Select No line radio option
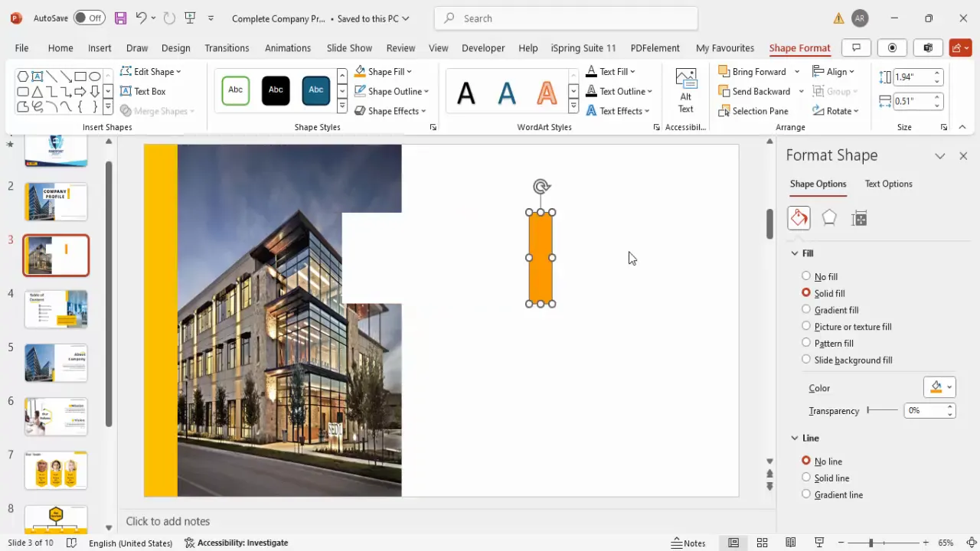980x551 pixels. tap(806, 461)
